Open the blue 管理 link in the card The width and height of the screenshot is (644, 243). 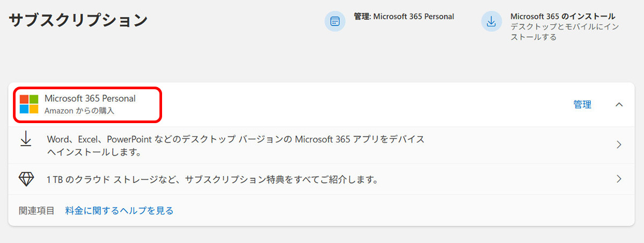(x=582, y=105)
